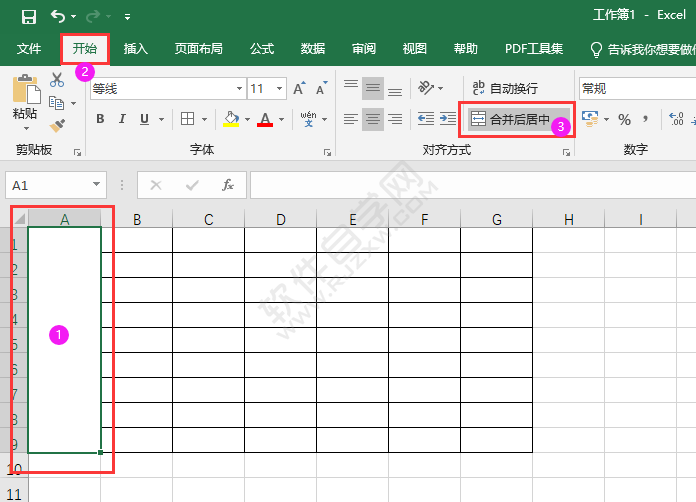This screenshot has width=696, height=502.
Task: Toggle Align Left
Action: pyautogui.click(x=351, y=119)
